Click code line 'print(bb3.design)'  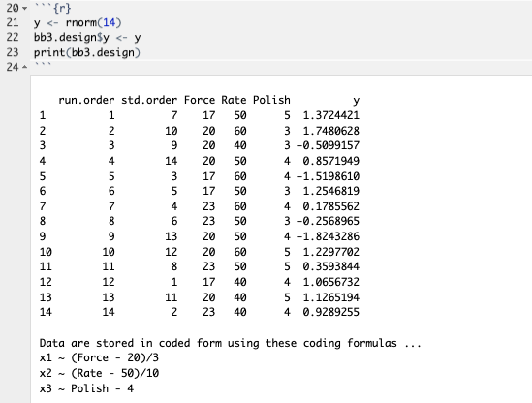coord(87,52)
